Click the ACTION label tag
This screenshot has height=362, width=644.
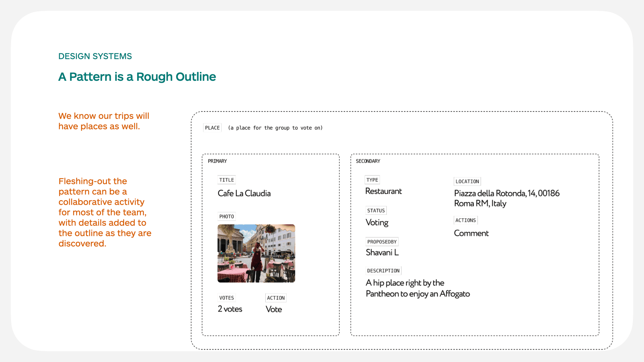[276, 298]
